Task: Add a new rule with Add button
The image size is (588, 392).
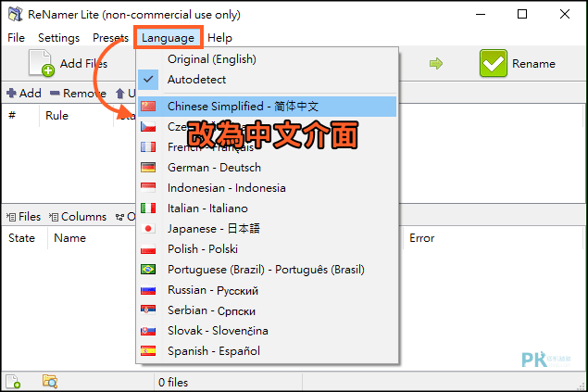Action: [x=24, y=93]
